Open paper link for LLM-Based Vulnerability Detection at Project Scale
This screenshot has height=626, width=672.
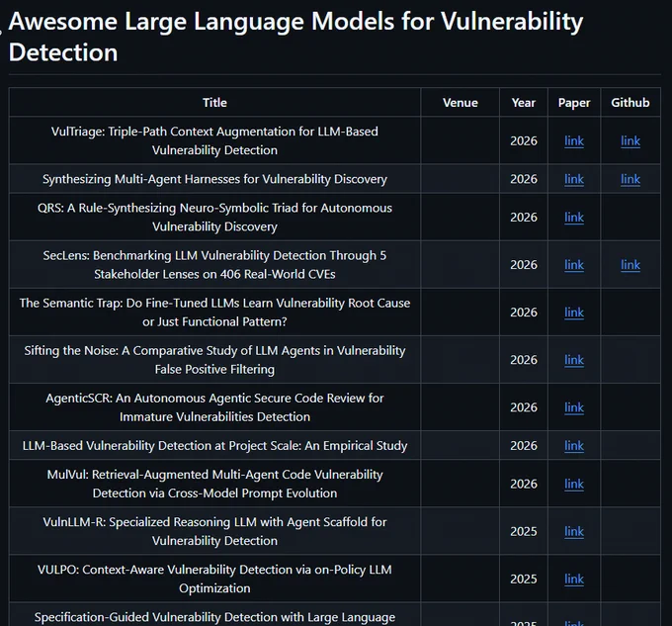pyautogui.click(x=574, y=446)
